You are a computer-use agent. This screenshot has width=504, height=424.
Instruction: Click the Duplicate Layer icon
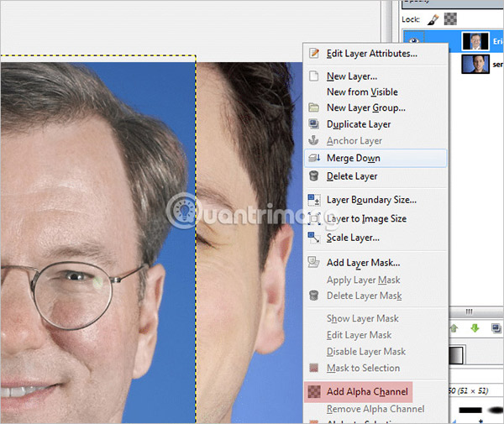click(x=313, y=124)
